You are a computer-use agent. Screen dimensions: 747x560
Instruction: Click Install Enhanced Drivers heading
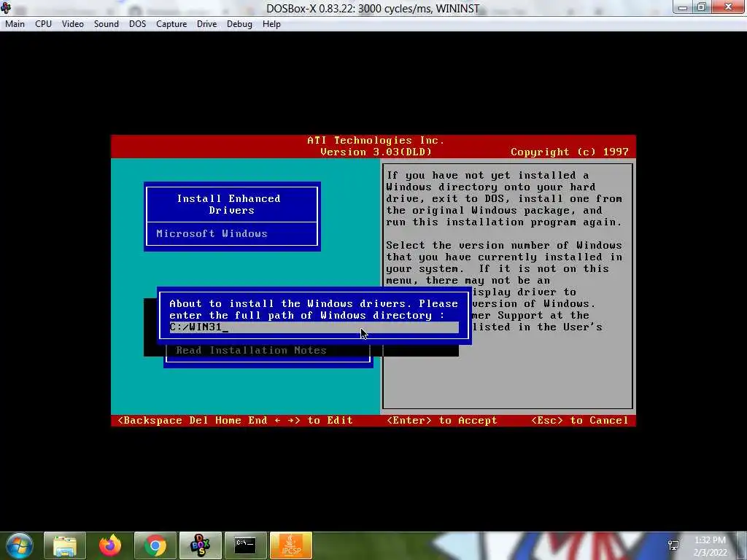229,204
